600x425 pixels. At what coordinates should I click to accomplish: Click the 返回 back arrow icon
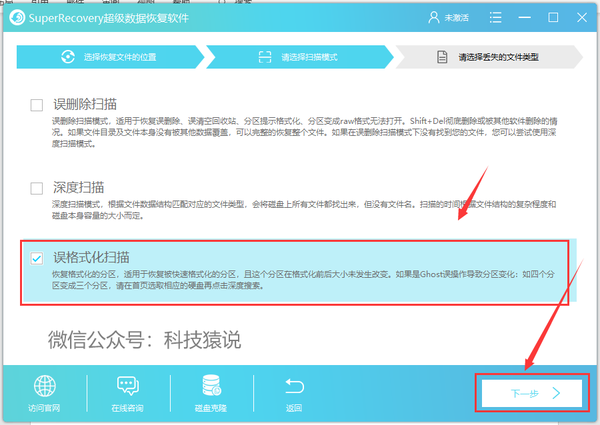point(294,386)
